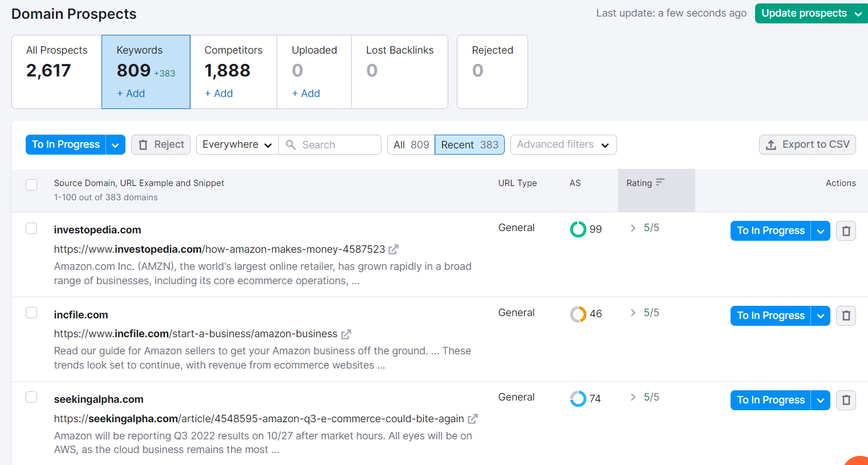The image size is (868, 465).
Task: Open incfile amazon-business URL
Action: [x=196, y=334]
